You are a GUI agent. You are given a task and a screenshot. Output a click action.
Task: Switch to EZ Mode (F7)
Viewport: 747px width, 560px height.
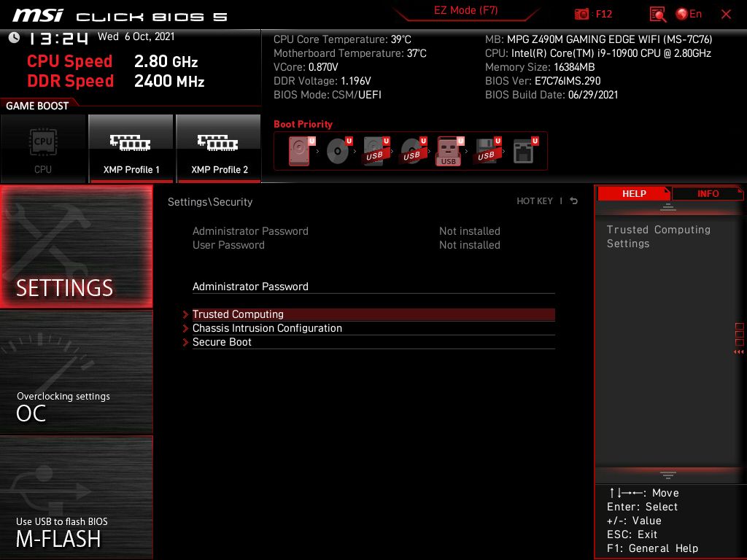pyautogui.click(x=465, y=10)
